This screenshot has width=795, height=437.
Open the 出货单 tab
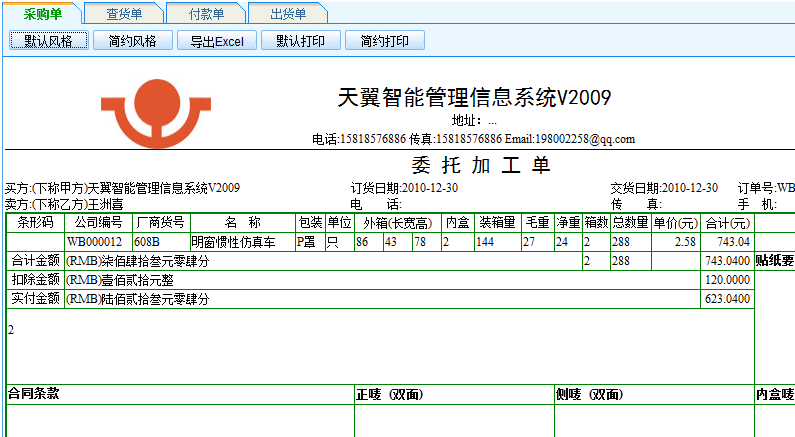click(x=288, y=14)
